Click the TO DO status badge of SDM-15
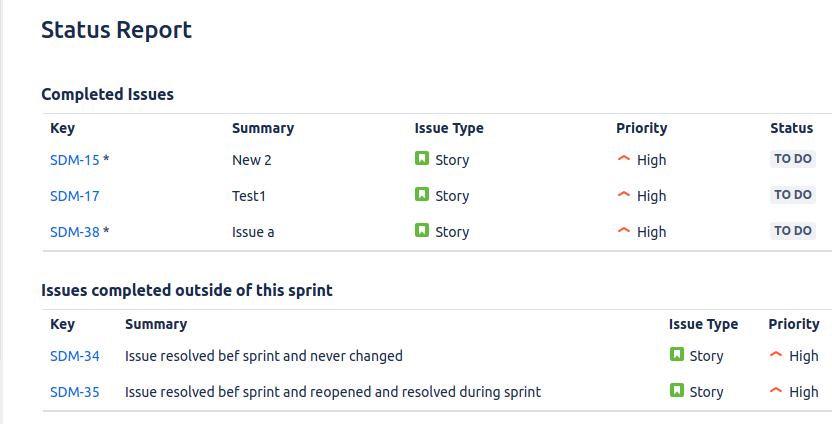Screen dimensions: 832x424 [x=793, y=159]
